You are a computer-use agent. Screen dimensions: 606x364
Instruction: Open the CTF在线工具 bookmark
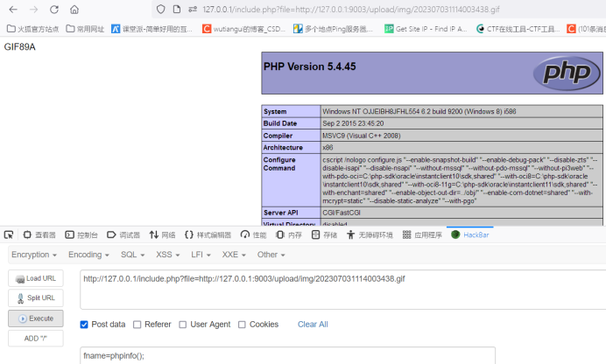(518, 29)
